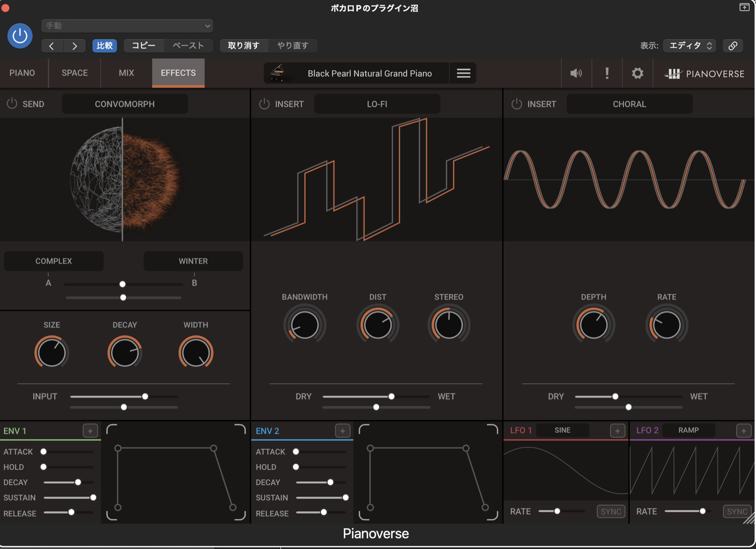The height and width of the screenshot is (549, 756).
Task: Click the ENV 1 SUSTAIN slider
Action: pyautogui.click(x=69, y=497)
